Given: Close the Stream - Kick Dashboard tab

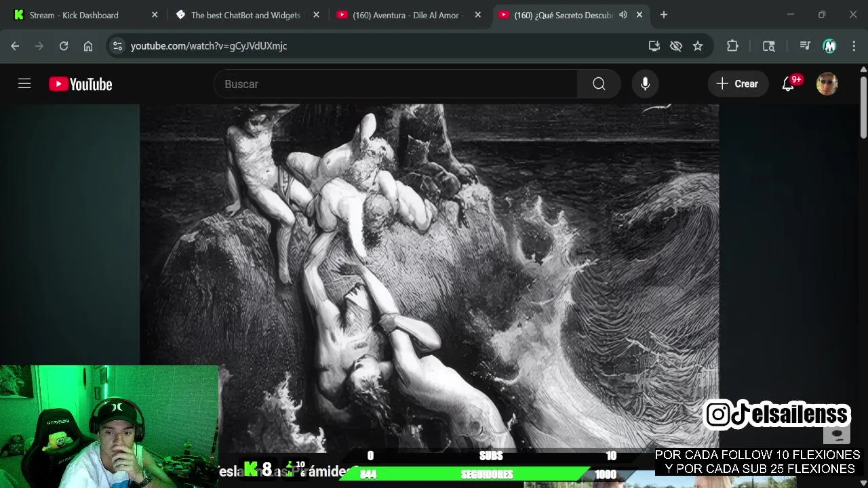Looking at the screenshot, I should tap(155, 15).
